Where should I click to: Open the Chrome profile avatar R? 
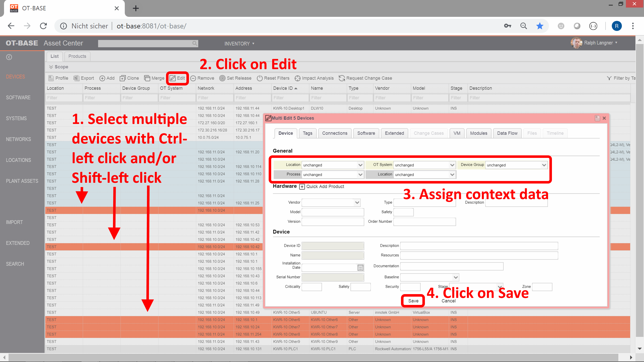click(x=617, y=26)
